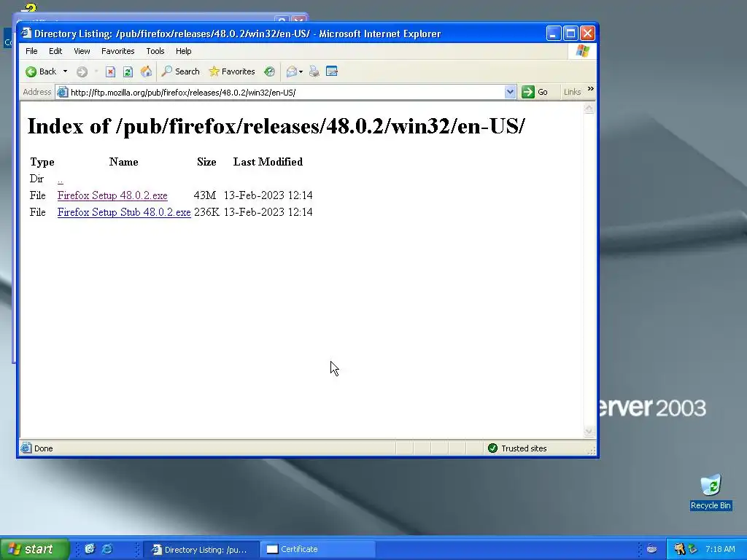Open the Favorites menu

coord(117,51)
